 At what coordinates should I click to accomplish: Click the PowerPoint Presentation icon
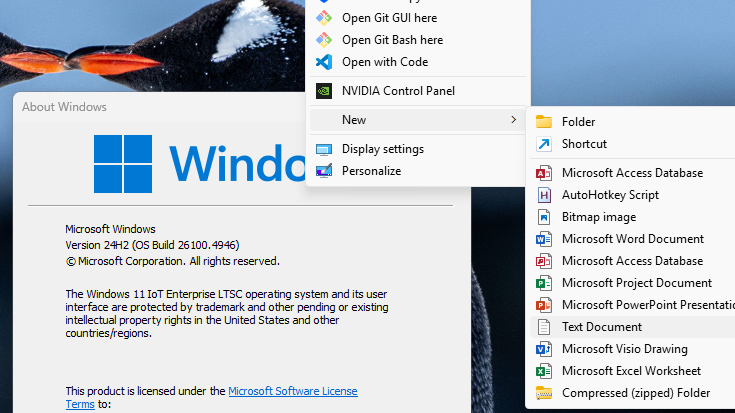(x=544, y=305)
